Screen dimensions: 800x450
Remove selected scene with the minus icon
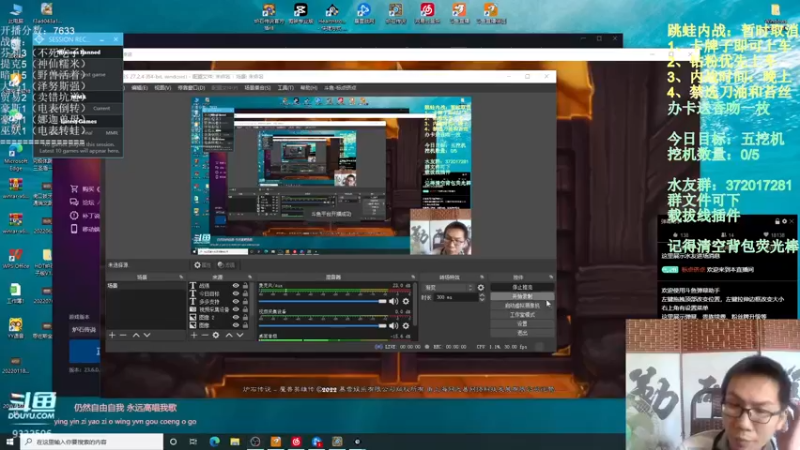point(123,335)
